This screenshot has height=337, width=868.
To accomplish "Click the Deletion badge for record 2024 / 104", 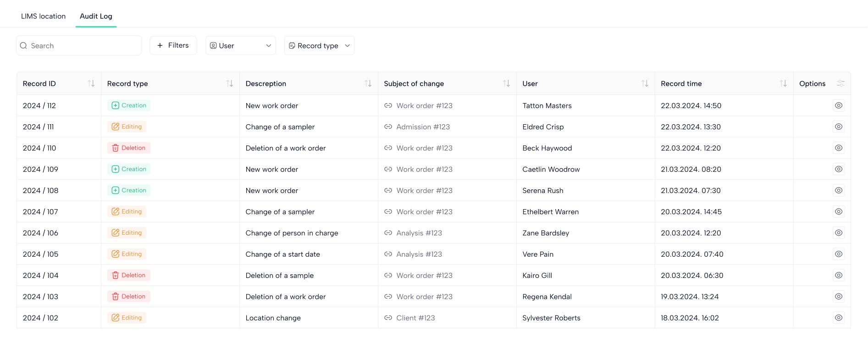I will pyautogui.click(x=129, y=275).
